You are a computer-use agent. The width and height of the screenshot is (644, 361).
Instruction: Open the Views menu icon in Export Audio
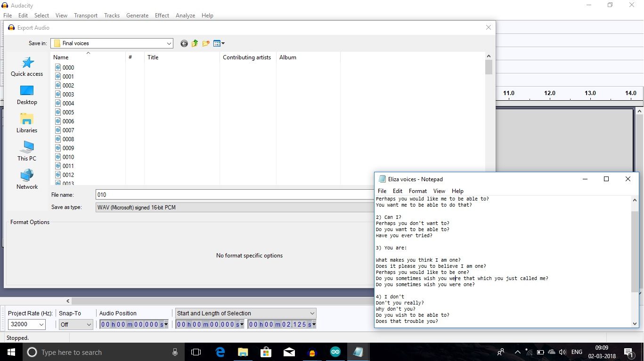pos(217,43)
